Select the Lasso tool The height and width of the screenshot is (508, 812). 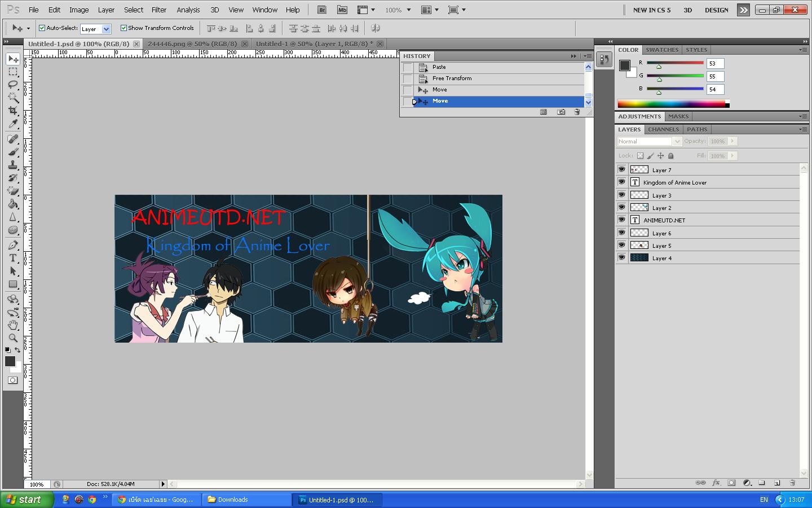[13, 85]
